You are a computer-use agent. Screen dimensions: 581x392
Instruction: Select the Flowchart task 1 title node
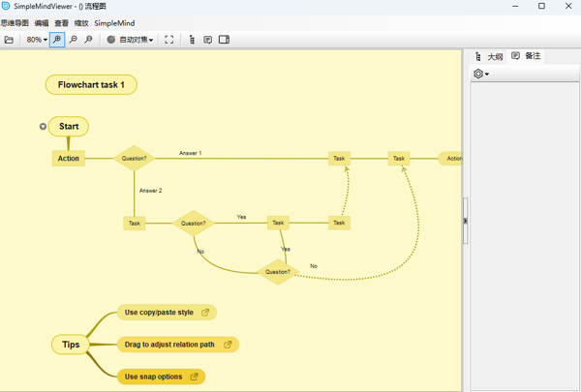click(x=91, y=85)
